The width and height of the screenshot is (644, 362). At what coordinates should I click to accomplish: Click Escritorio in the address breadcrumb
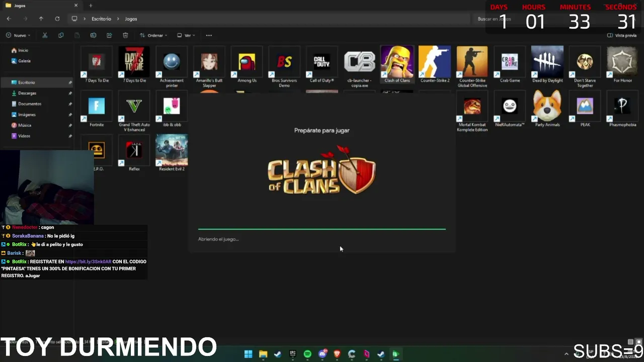(101, 19)
